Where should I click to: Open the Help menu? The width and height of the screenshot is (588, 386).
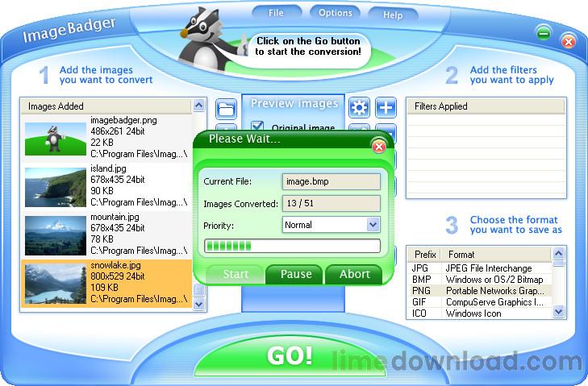393,15
